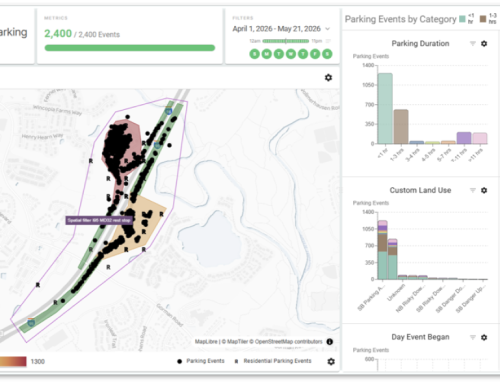
Task: Click the Spatial filter I95 MD32 rest stop label
Action: point(99,220)
